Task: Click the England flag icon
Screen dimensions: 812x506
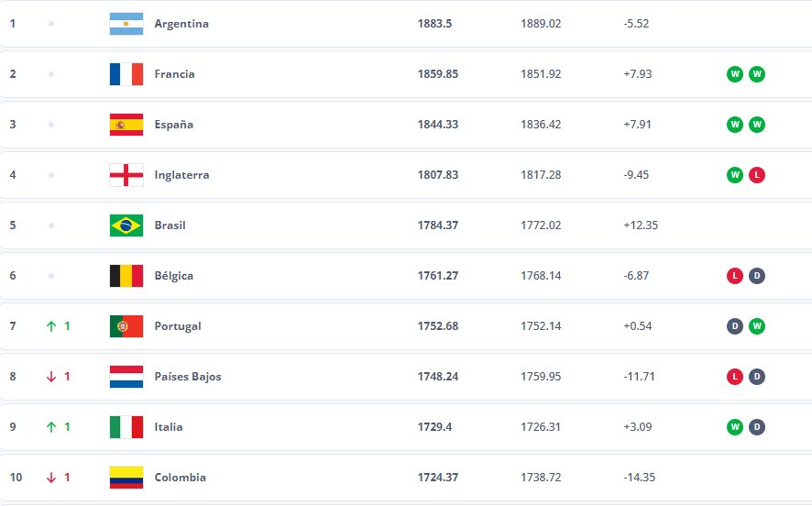Action: coord(126,175)
